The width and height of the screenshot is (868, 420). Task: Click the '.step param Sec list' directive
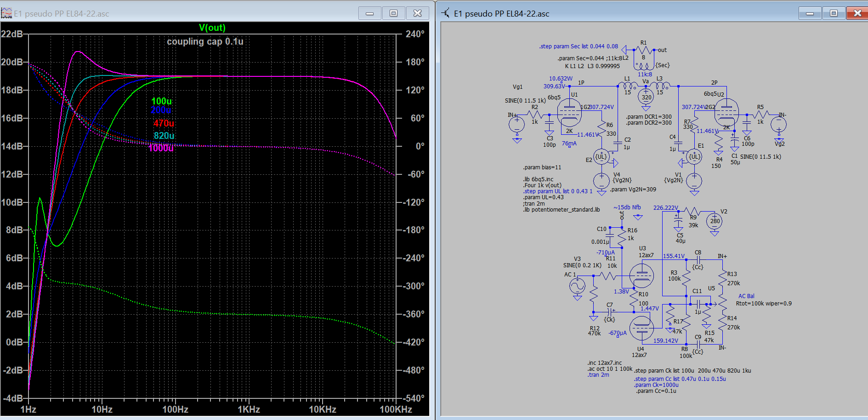click(x=579, y=46)
